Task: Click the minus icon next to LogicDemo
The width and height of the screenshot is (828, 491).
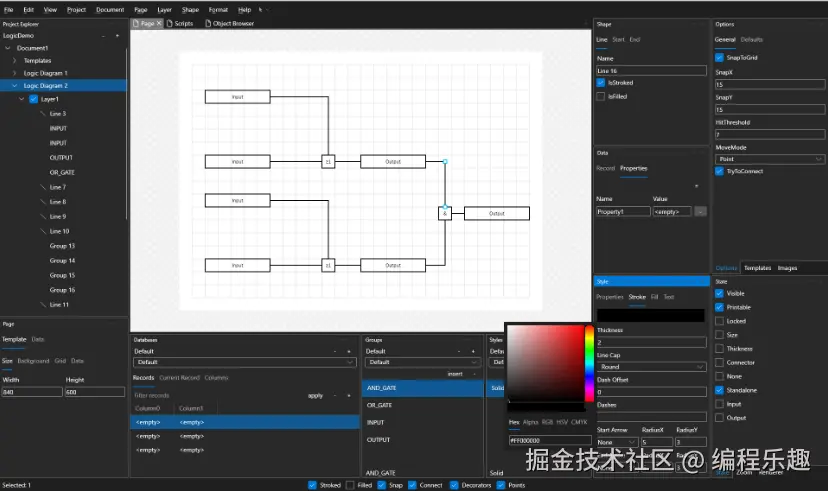Action: (103, 36)
